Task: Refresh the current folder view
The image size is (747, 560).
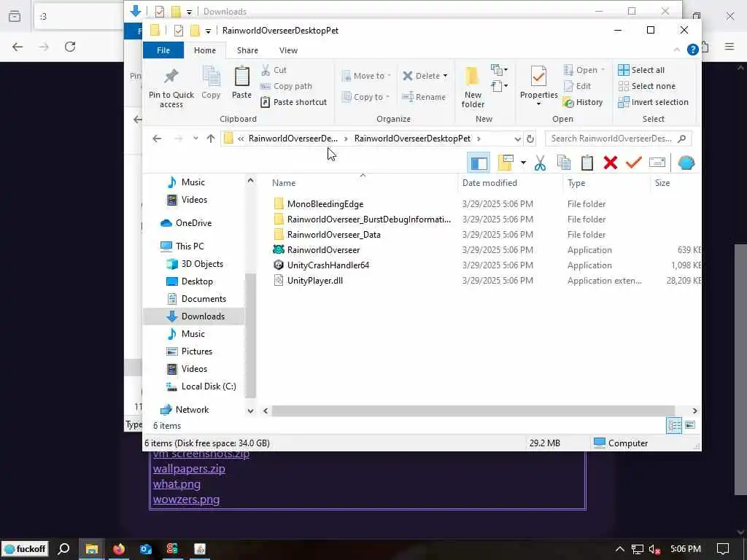Action: coord(530,139)
